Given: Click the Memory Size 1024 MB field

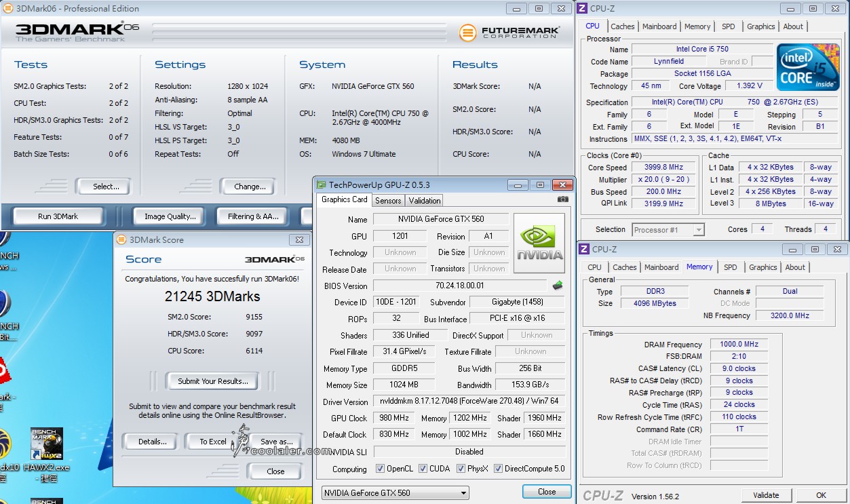Looking at the screenshot, I should 405,385.
